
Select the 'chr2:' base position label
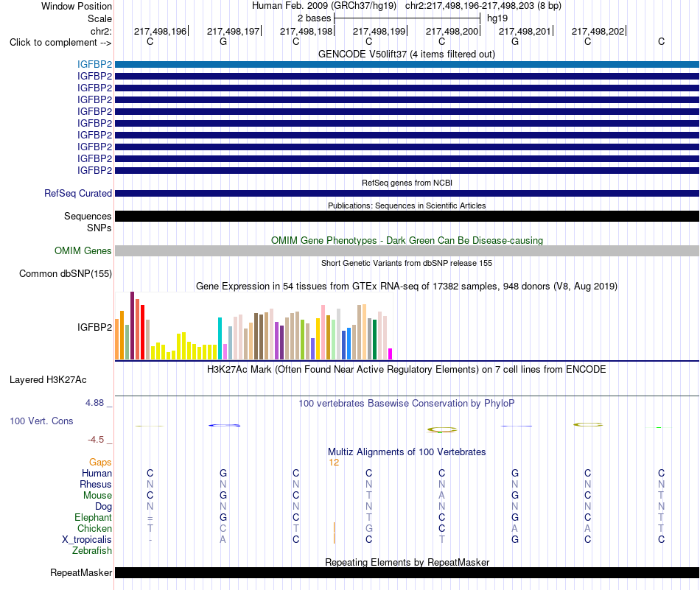[x=101, y=31]
